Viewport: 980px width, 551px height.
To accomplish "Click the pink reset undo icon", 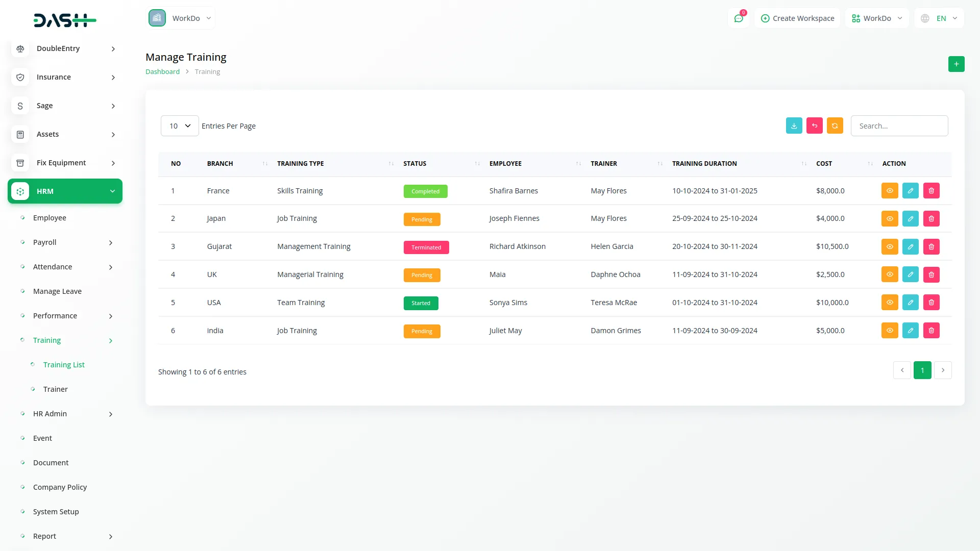I will pyautogui.click(x=814, y=126).
